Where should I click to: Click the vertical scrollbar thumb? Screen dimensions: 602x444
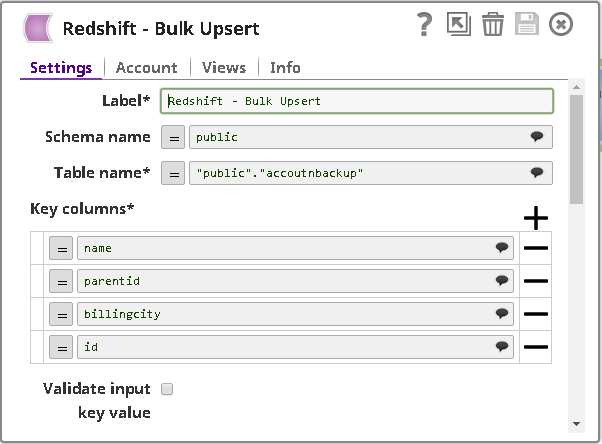coord(576,149)
